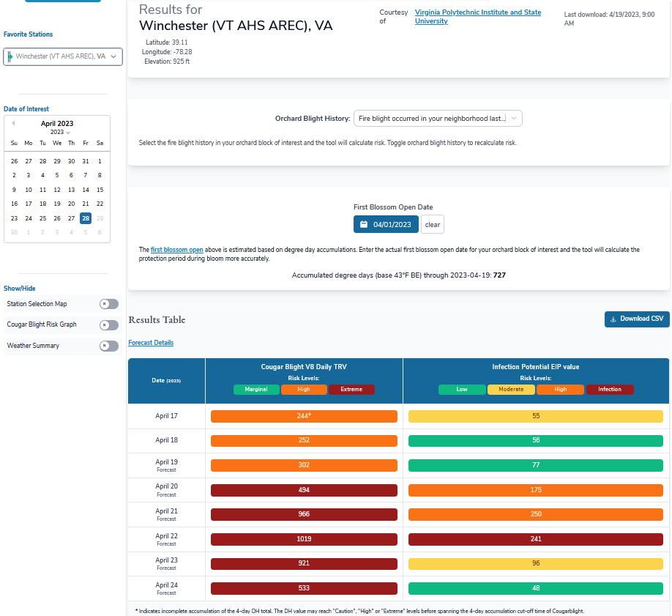Click the Extreme risk level legend swatch
672x616 pixels.
point(351,390)
